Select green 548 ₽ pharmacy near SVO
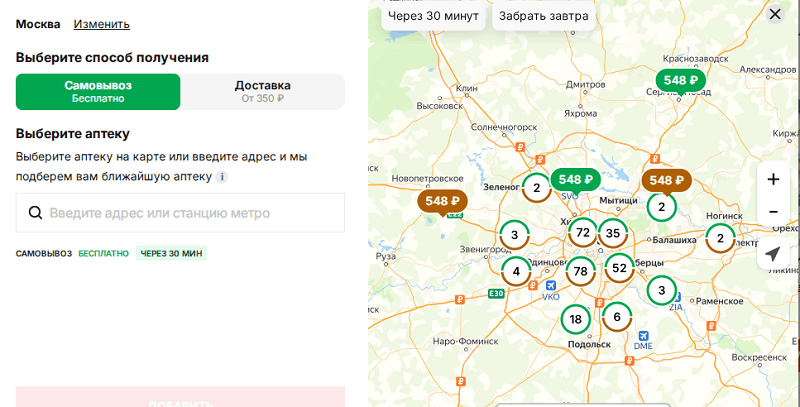Viewport: 800px width, 407px height. 576,180
